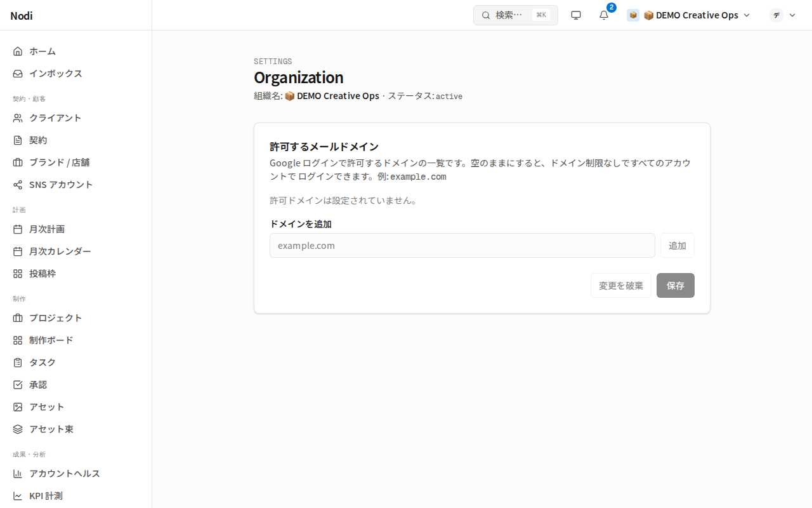The image size is (812, 508).
Task: Click the 制作ボード grid icon
Action: [x=18, y=340]
